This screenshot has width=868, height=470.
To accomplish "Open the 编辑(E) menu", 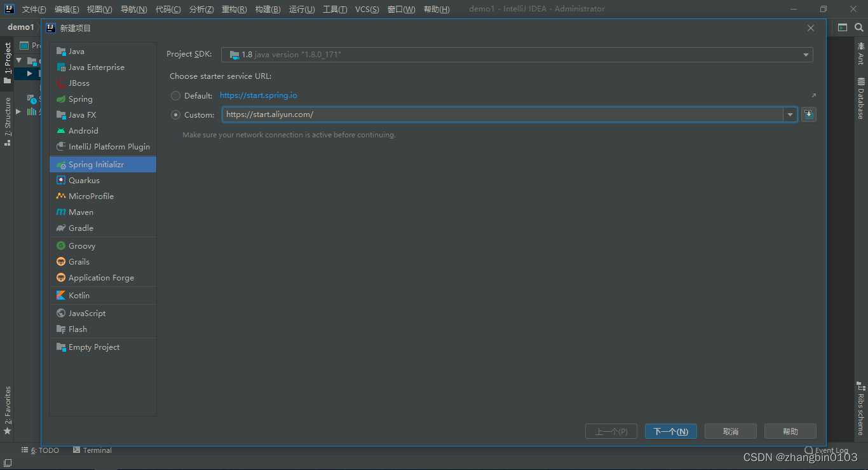I will [x=67, y=9].
